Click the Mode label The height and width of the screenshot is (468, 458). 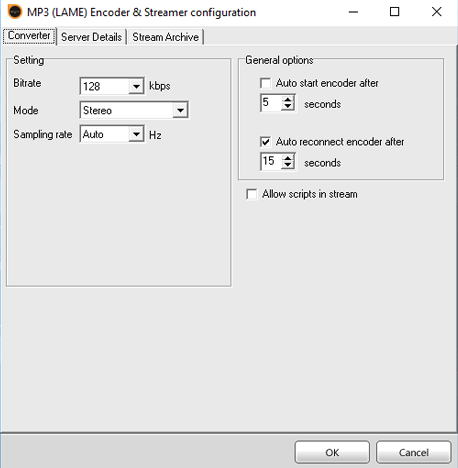(26, 110)
